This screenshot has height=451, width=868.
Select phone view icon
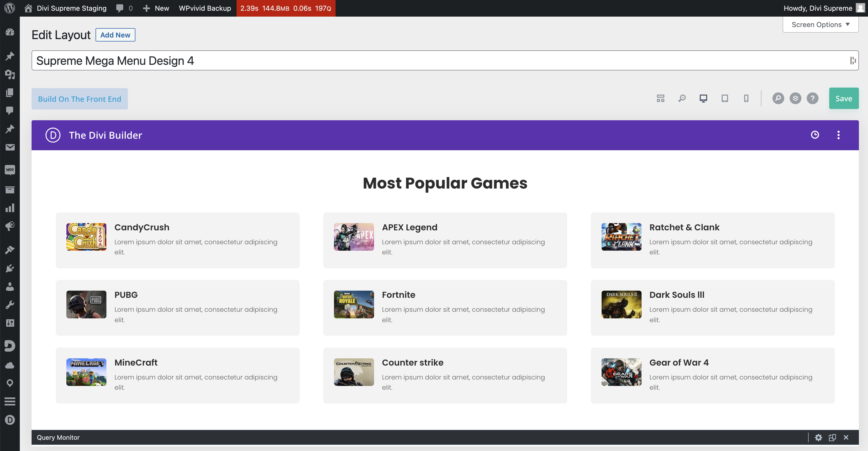pyautogui.click(x=746, y=99)
